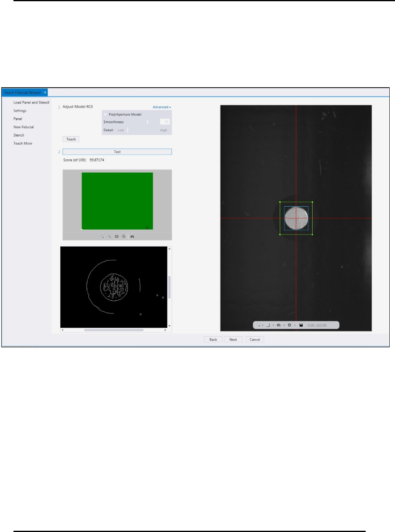Image resolution: width=395 pixels, height=532 pixels.
Task: Click the Smoothness value field showing 70
Action: point(165,122)
